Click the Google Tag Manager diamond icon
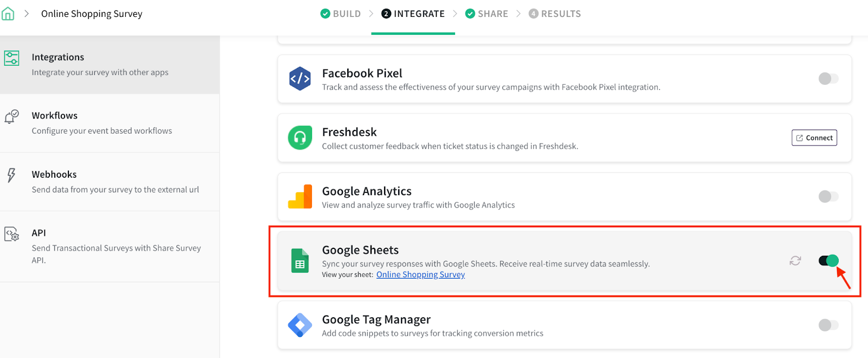Image resolution: width=868 pixels, height=358 pixels. point(300,325)
